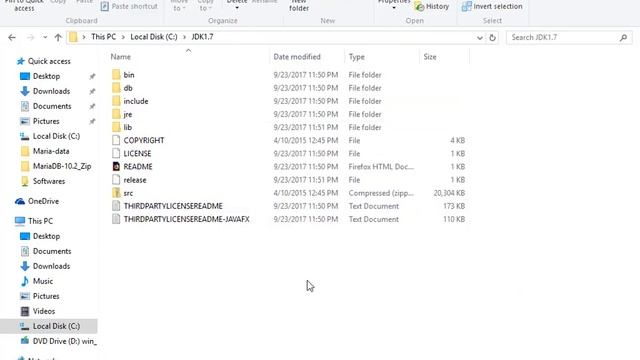Expand chevron after This PC in breadcrumb

(123, 37)
